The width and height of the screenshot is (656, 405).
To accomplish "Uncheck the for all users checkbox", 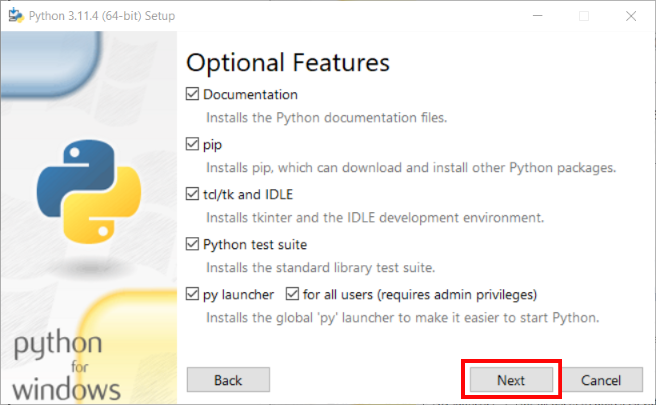I will click(x=293, y=295).
